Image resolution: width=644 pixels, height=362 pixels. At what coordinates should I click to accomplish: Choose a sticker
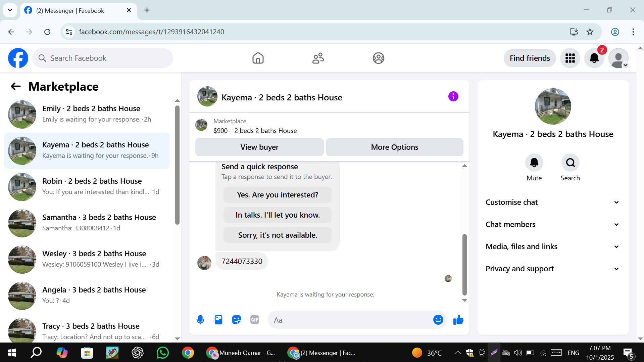[237, 320]
